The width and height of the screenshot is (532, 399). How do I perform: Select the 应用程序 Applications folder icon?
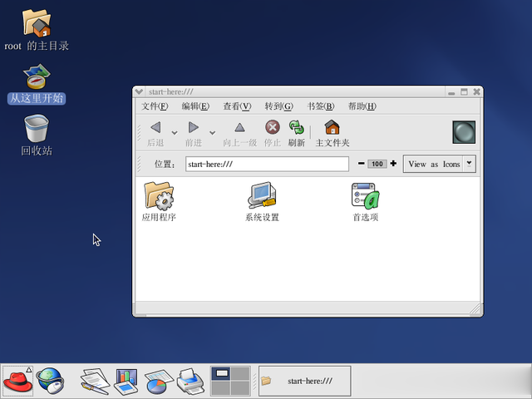point(159,196)
